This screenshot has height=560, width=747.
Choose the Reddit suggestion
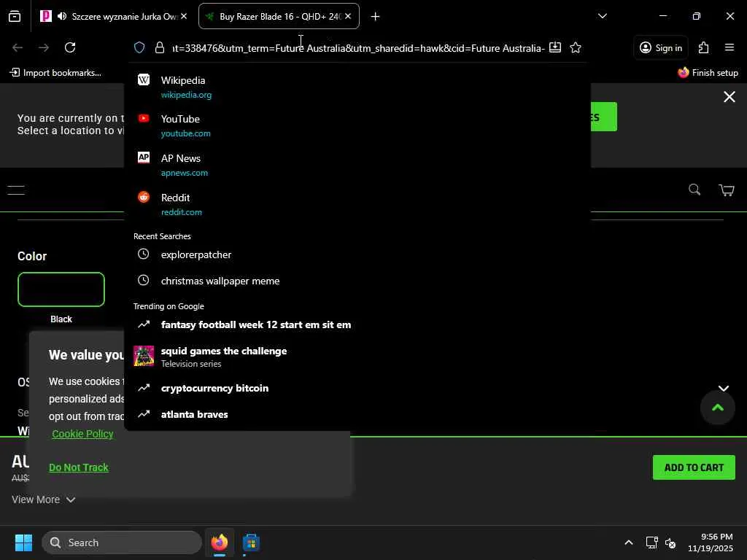tap(357, 204)
